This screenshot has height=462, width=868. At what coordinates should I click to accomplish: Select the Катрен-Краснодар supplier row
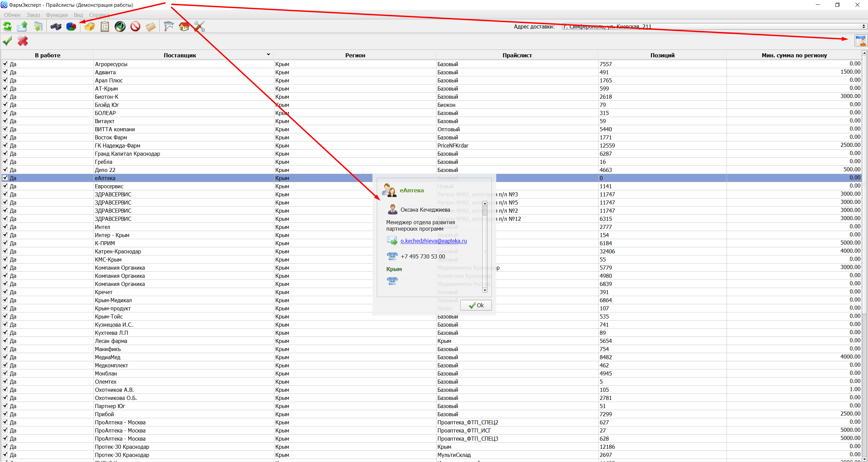118,251
